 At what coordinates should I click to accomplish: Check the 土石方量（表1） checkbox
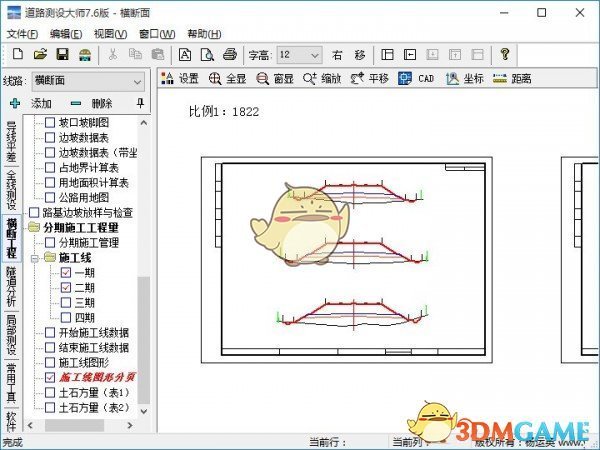(x=50, y=393)
